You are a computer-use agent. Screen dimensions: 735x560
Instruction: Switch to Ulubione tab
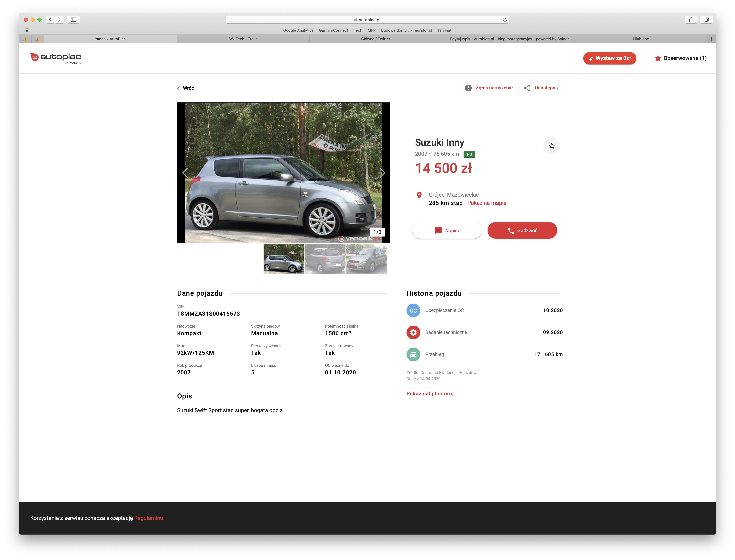tap(641, 39)
